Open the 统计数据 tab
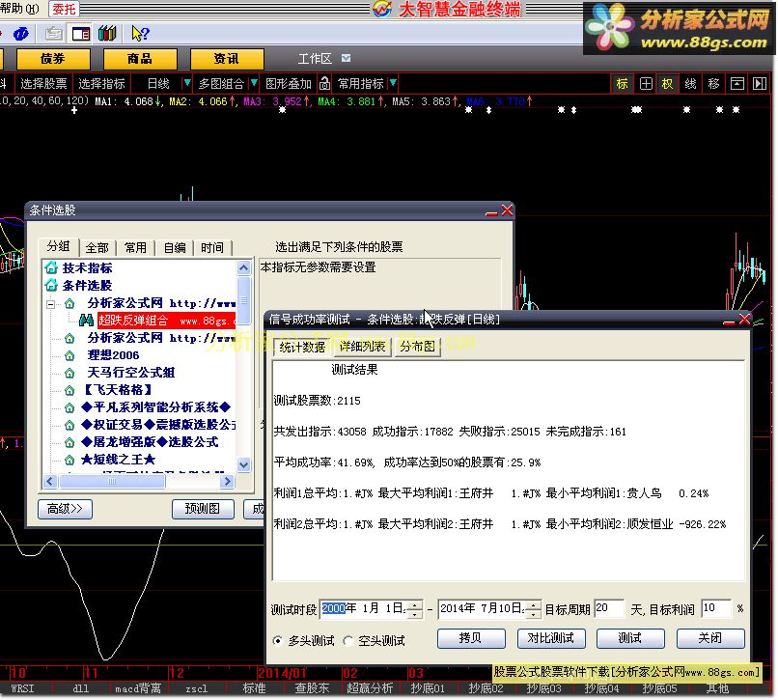 302,347
